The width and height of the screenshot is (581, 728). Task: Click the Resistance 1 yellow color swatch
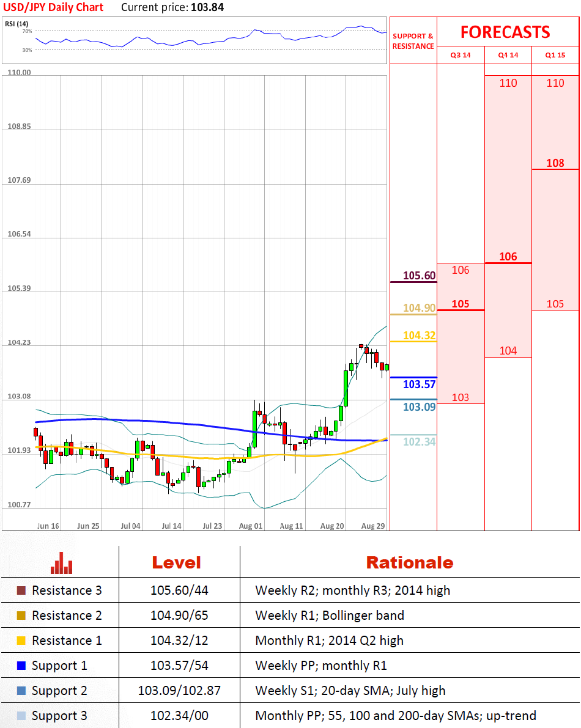click(21, 641)
